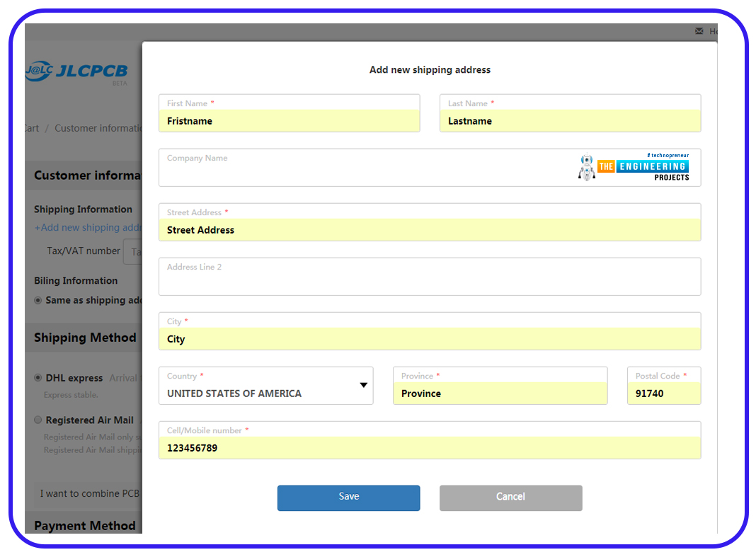Click the 'Shipping Method' heading
756x557 pixels.
[x=85, y=338]
